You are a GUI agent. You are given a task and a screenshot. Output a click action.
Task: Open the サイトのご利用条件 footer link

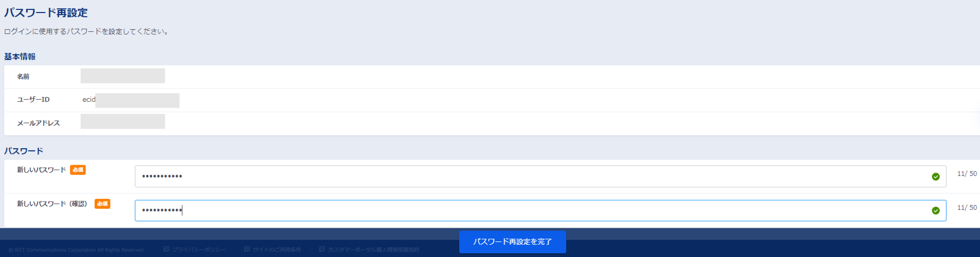click(x=277, y=250)
